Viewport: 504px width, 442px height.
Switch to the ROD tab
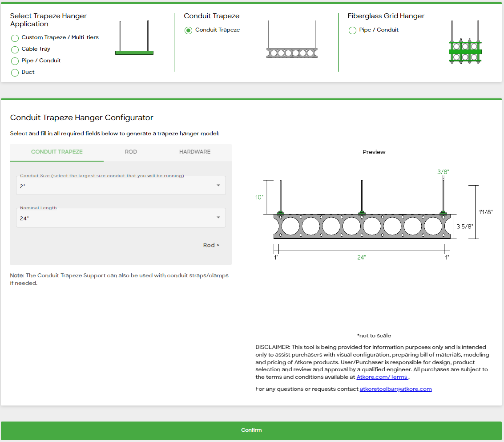click(131, 152)
